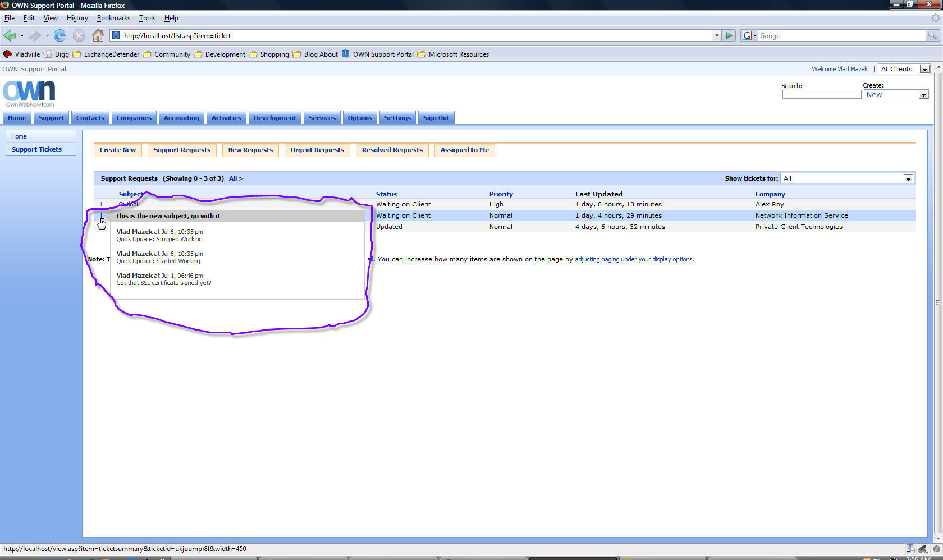Open the Bookmarks menu
943x560 pixels.
coord(113,18)
